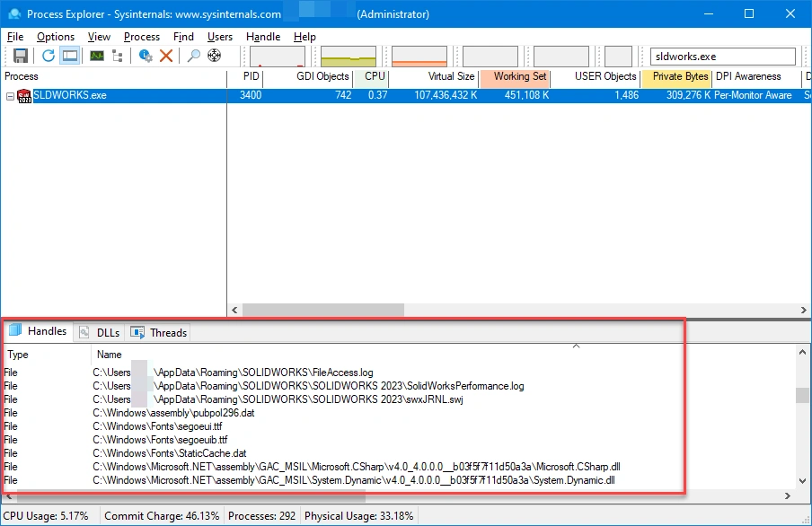This screenshot has width=812, height=526.
Task: Open the File menu
Action: pos(15,37)
